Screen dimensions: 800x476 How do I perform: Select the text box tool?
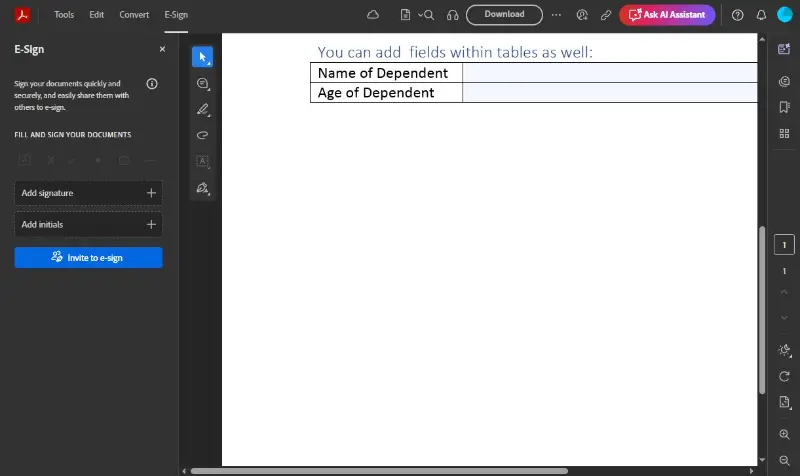(x=202, y=161)
